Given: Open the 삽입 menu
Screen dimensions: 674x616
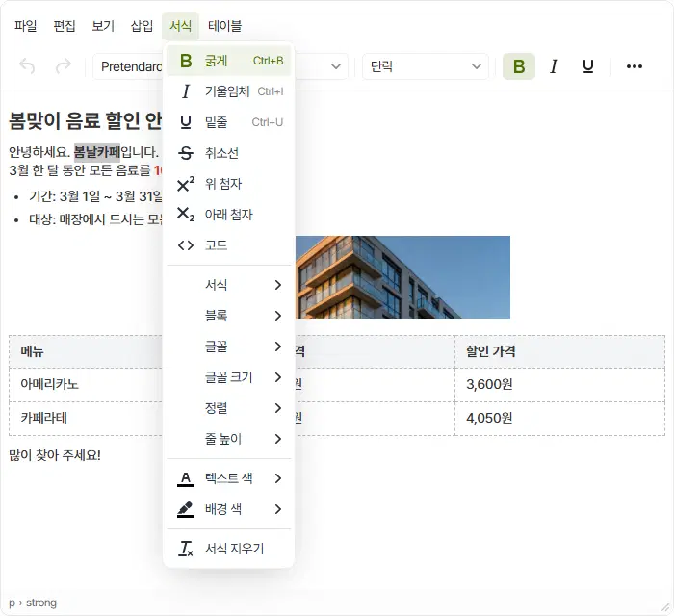Looking at the screenshot, I should 142,26.
